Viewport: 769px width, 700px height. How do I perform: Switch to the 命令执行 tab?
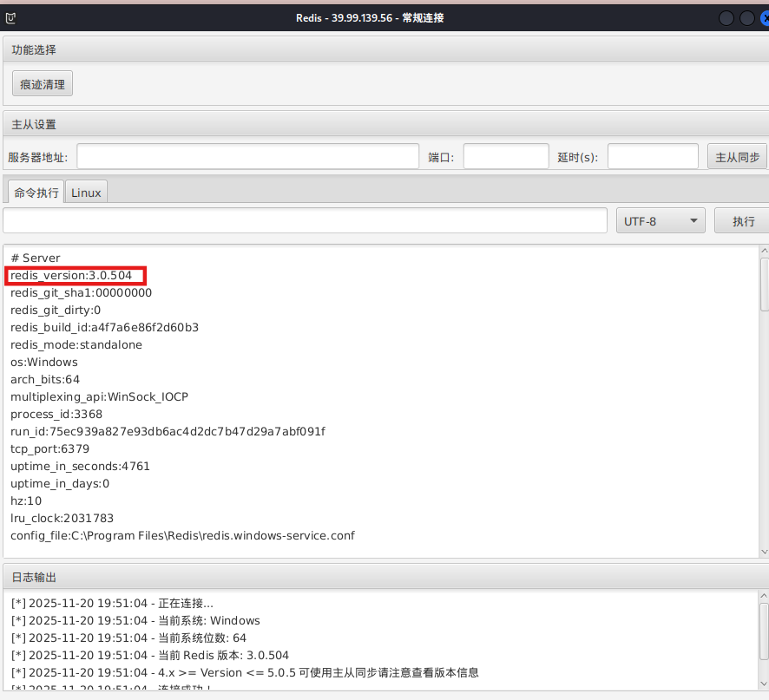point(36,193)
